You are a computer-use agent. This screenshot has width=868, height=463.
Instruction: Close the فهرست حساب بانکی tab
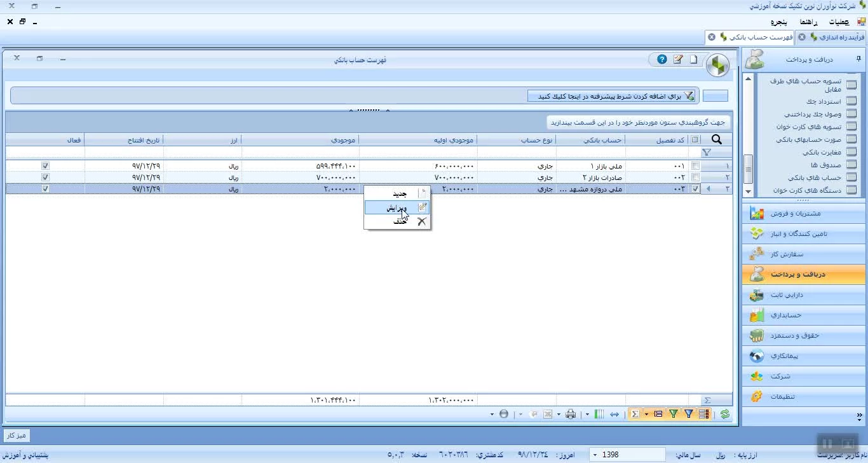[712, 37]
